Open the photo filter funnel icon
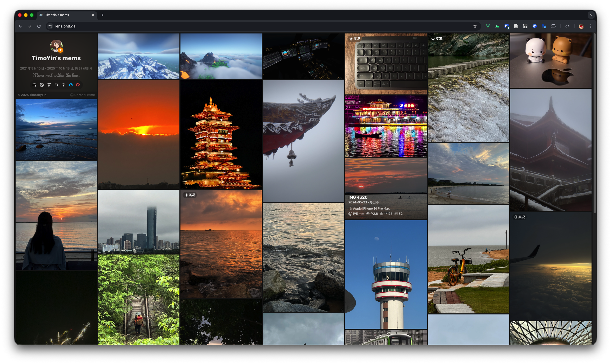This screenshot has height=364, width=611. click(49, 85)
